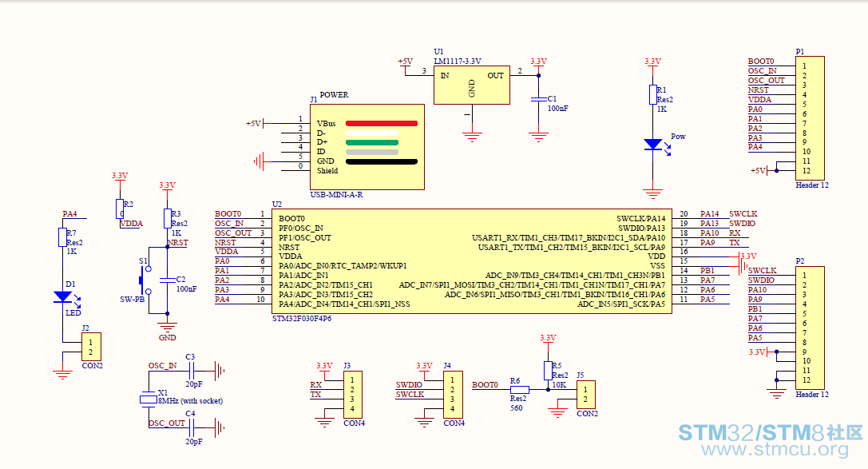Click the black GND bar in the USB connector
Image resolution: width=868 pixels, height=469 pixels.
382,161
